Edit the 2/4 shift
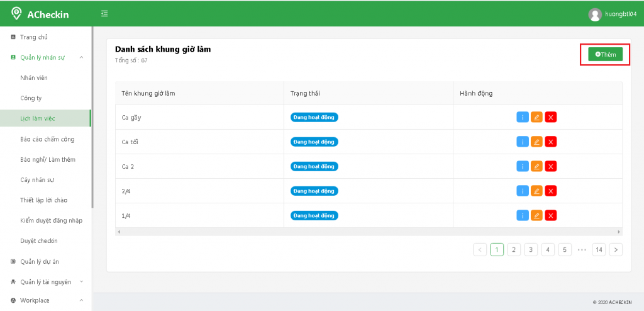This screenshot has width=644, height=311. (x=536, y=191)
